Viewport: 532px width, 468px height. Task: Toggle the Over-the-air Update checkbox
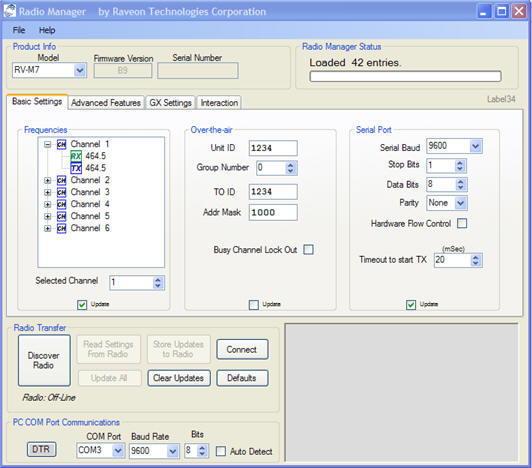coord(253,304)
